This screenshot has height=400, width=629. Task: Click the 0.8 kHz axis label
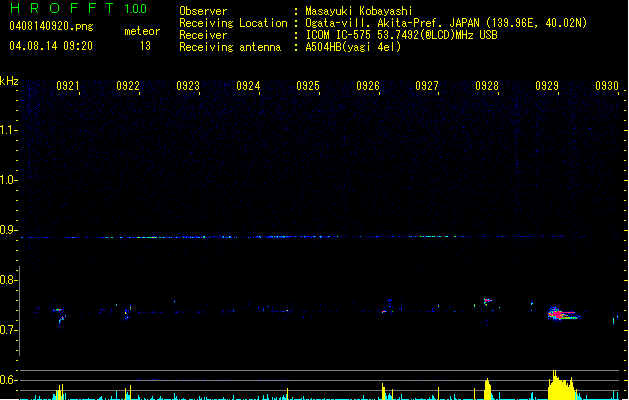(x=9, y=280)
